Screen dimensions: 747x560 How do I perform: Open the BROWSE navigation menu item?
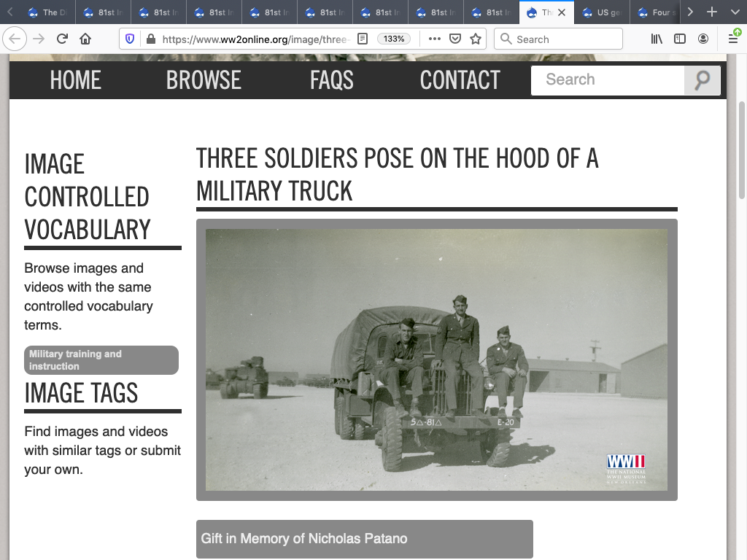204,80
